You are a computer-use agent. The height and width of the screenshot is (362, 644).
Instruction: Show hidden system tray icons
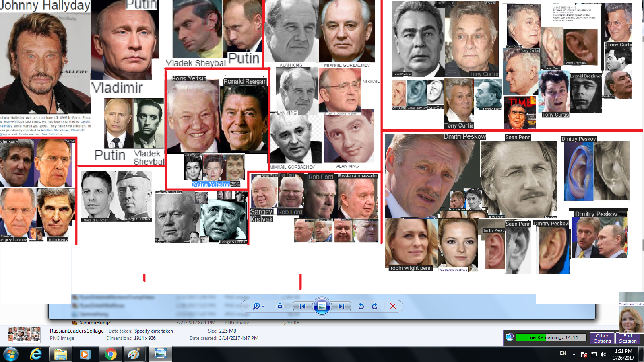tap(574, 354)
